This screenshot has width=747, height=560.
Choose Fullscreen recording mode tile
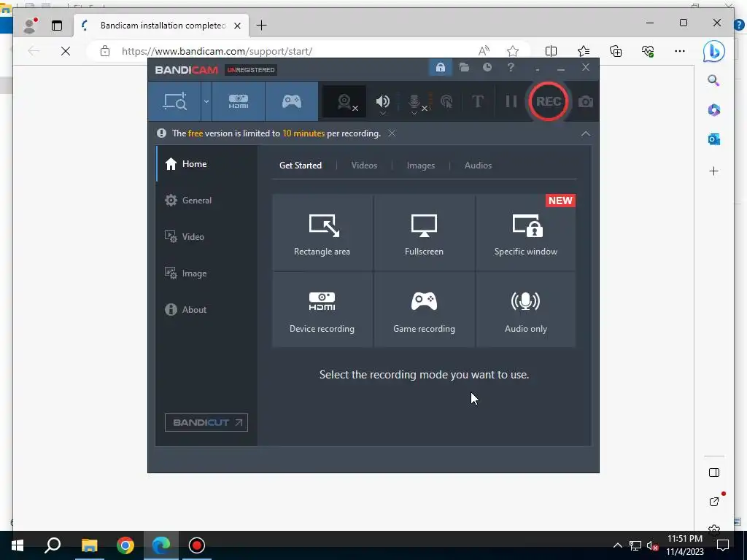coord(424,233)
